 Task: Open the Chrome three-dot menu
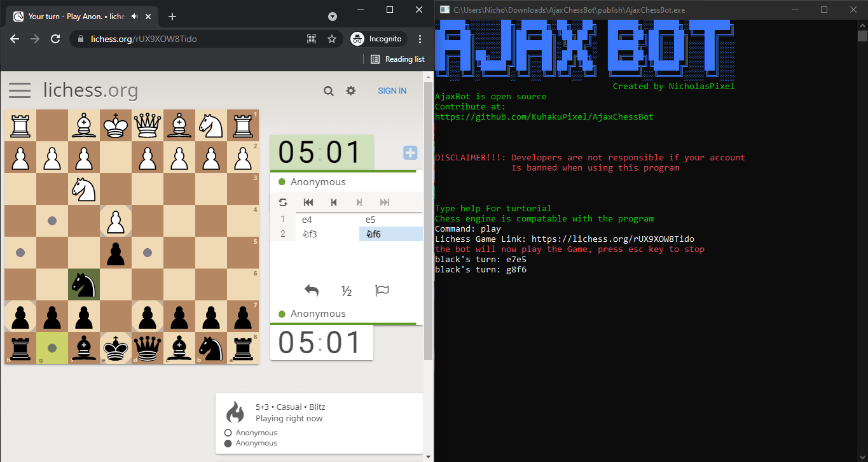click(x=420, y=39)
